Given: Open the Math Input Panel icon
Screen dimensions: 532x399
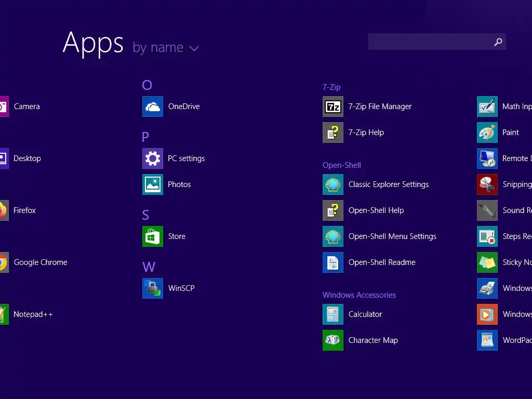Looking at the screenshot, I should 487,107.
